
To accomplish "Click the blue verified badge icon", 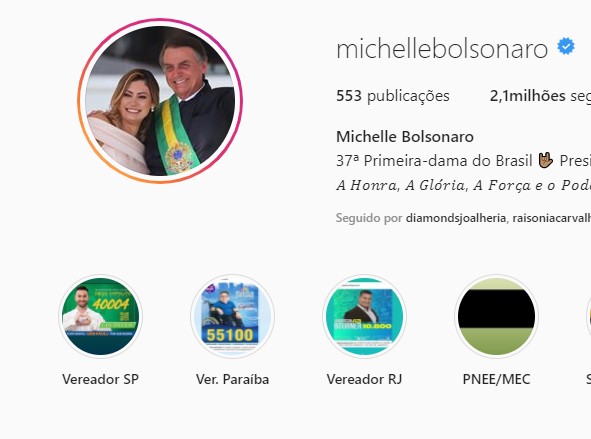I will [566, 46].
